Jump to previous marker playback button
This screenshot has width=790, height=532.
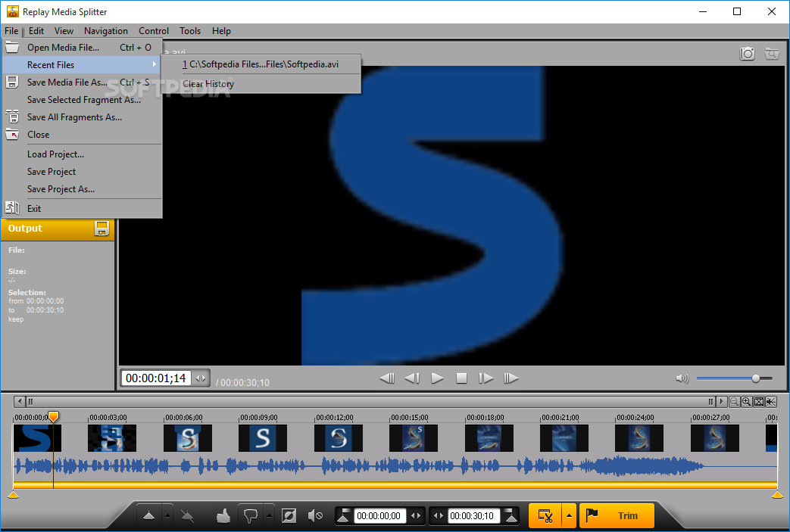click(x=387, y=378)
